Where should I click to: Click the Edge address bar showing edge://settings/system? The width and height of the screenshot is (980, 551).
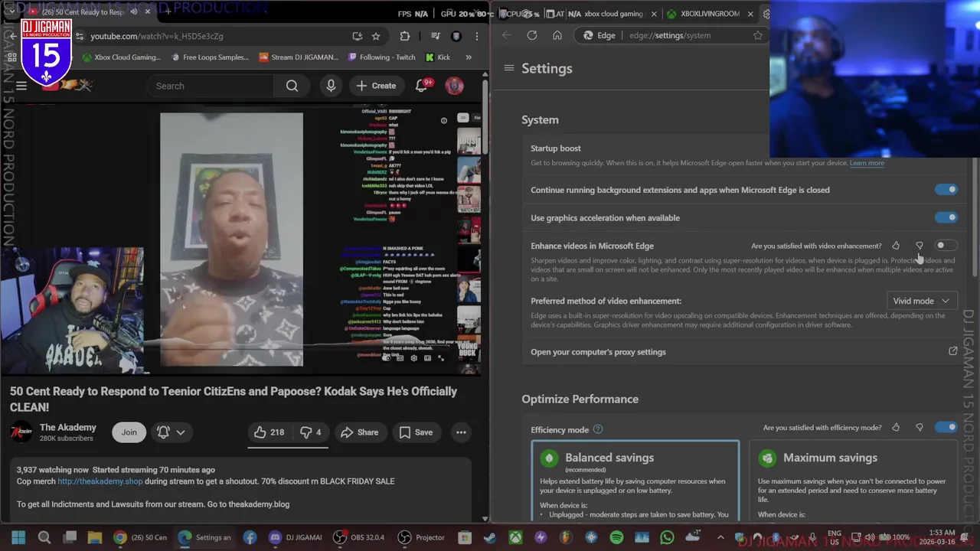tap(670, 35)
